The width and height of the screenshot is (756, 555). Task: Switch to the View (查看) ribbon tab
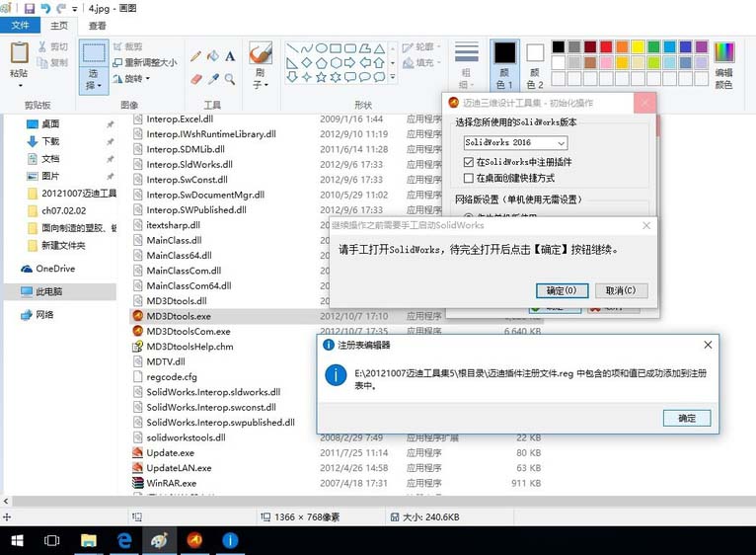(x=98, y=25)
